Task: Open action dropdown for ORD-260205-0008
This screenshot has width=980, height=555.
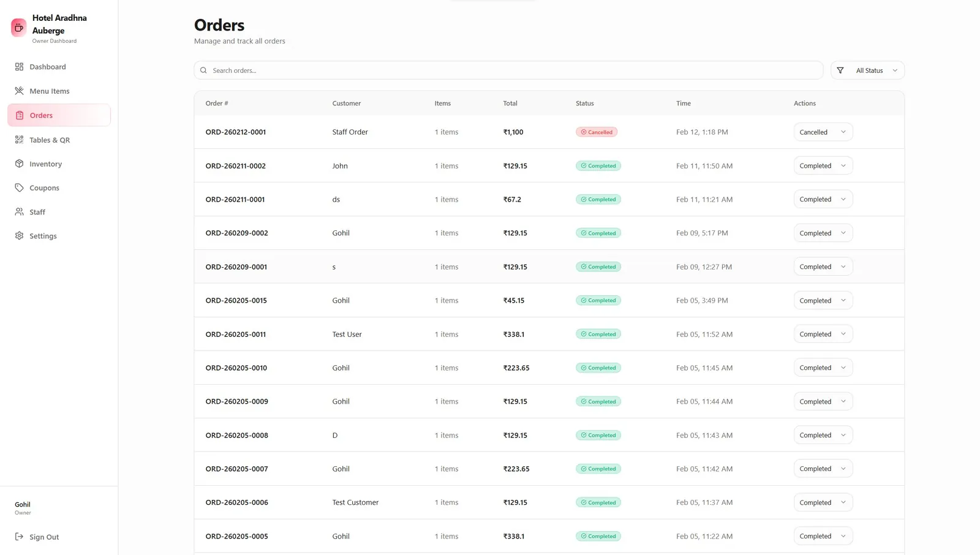Action: 823,435
